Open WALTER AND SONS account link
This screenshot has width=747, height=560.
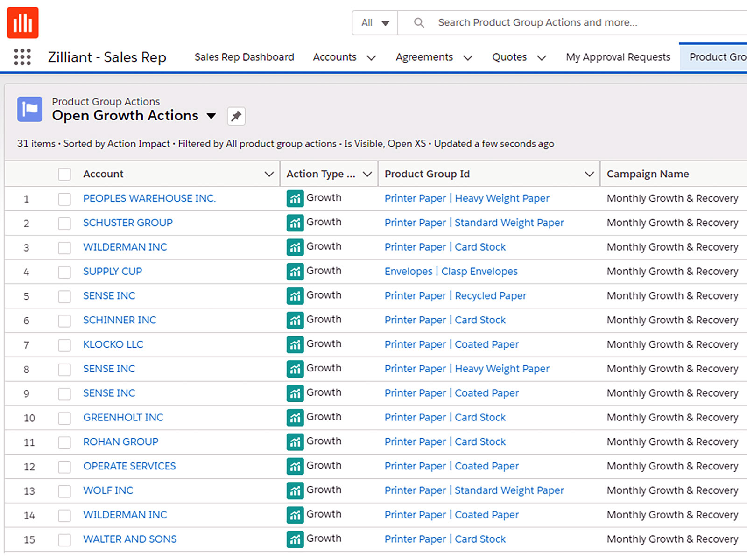(130, 539)
